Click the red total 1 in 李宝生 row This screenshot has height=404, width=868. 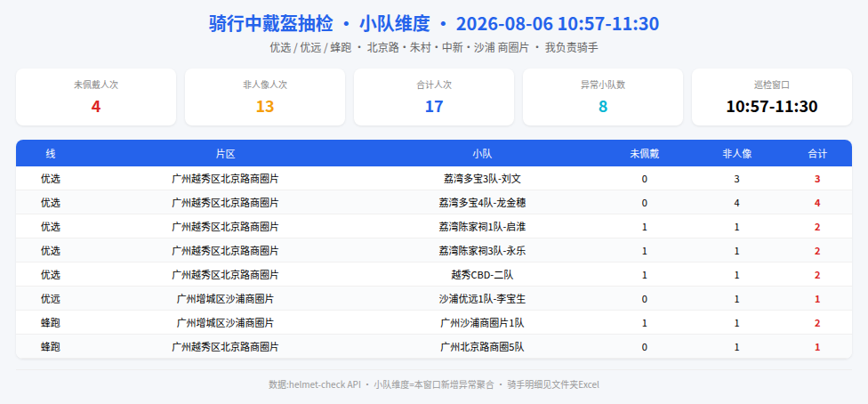coord(817,299)
